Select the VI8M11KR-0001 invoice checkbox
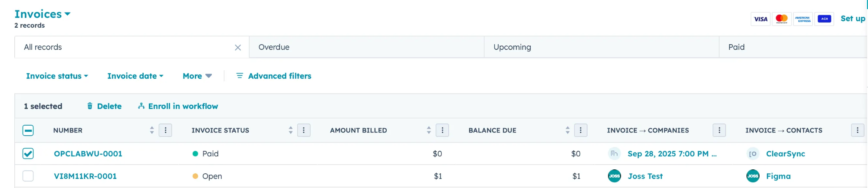This screenshot has width=868, height=188. pyautogui.click(x=28, y=176)
